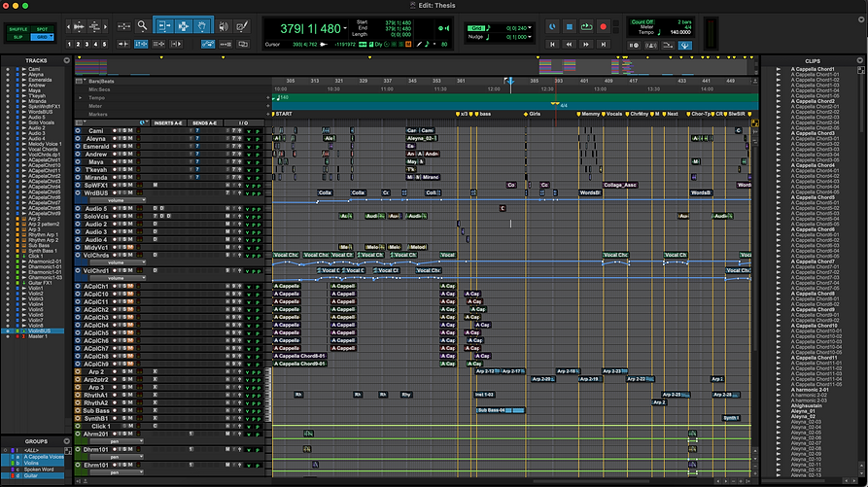
Task: Toggle Mirrored MIDI Editing button
Action: click(226, 44)
